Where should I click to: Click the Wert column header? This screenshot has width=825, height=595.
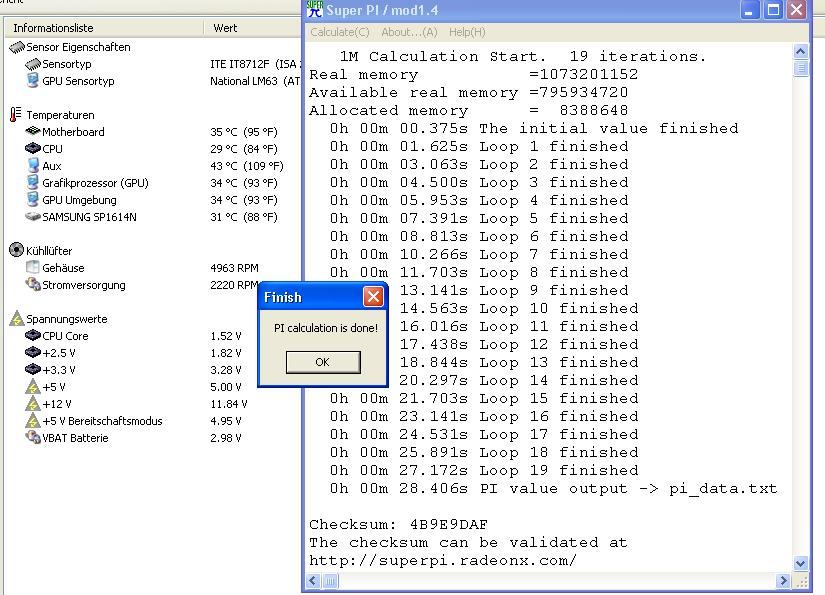tap(253, 28)
